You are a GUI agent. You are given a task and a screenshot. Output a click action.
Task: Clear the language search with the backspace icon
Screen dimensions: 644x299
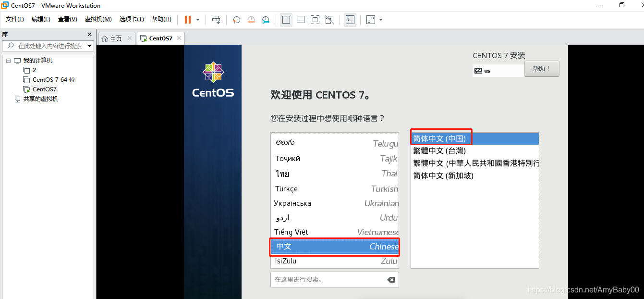(391, 280)
